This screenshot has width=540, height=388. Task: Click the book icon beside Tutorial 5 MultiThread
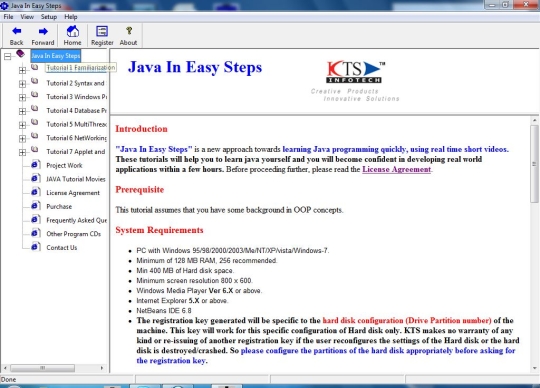tap(34, 122)
